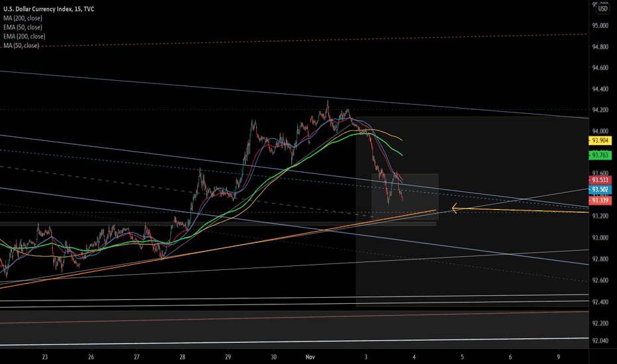Click the Nov label on time axis
The width and height of the screenshot is (617, 364).
(310, 357)
